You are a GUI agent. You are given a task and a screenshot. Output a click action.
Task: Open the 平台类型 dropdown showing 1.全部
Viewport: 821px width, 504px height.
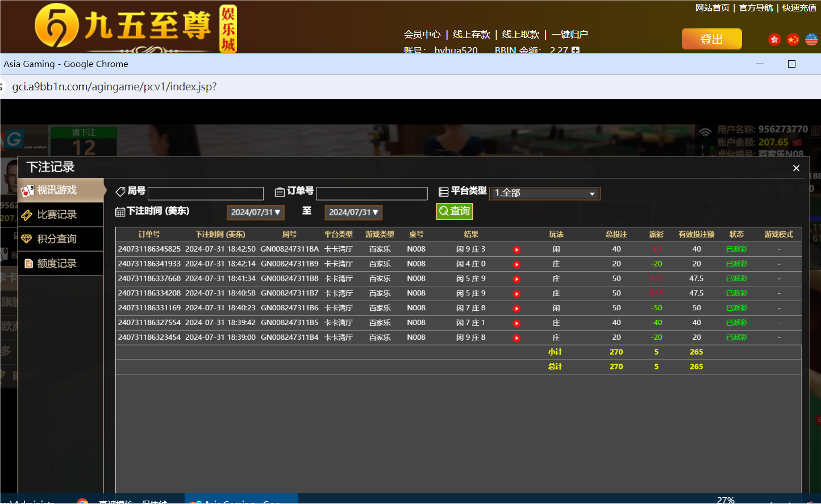(544, 193)
